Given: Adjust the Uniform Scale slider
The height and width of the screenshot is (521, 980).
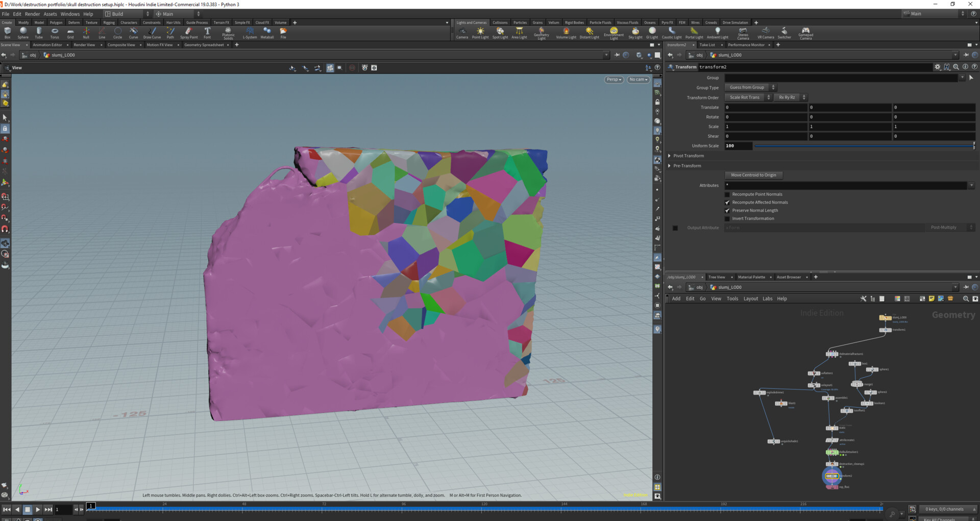Looking at the screenshot, I should coord(864,146).
